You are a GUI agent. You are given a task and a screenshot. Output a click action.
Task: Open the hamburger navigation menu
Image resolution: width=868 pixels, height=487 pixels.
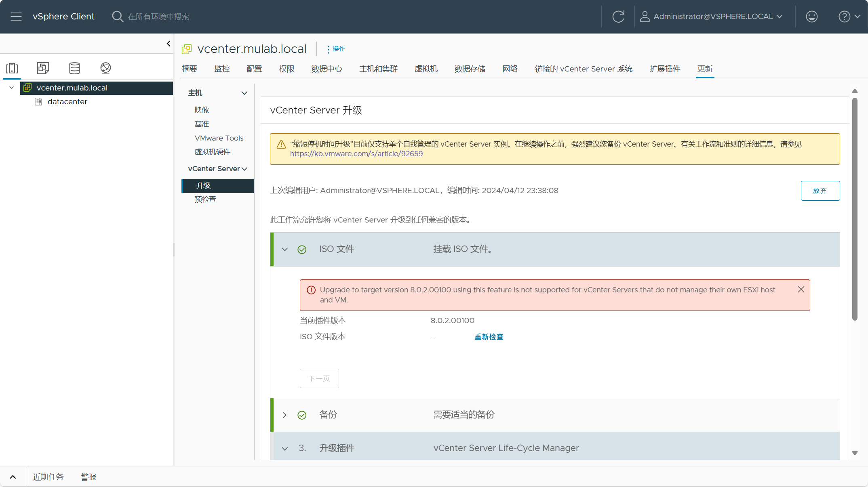pos(16,17)
